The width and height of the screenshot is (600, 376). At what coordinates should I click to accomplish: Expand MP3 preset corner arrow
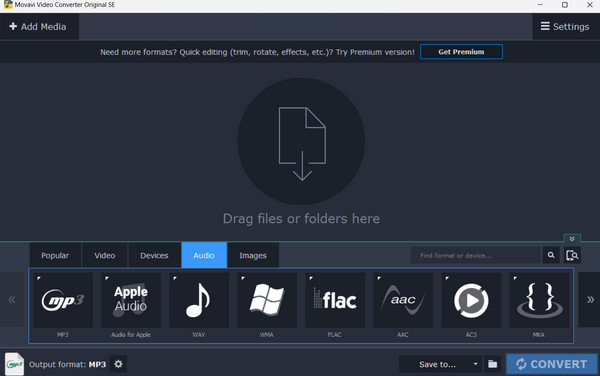[x=39, y=278]
